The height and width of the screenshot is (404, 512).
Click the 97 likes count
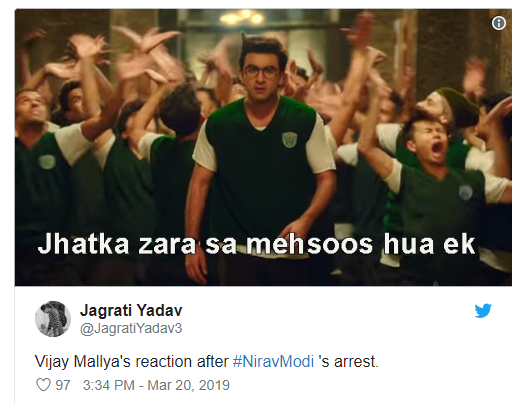click(x=62, y=385)
